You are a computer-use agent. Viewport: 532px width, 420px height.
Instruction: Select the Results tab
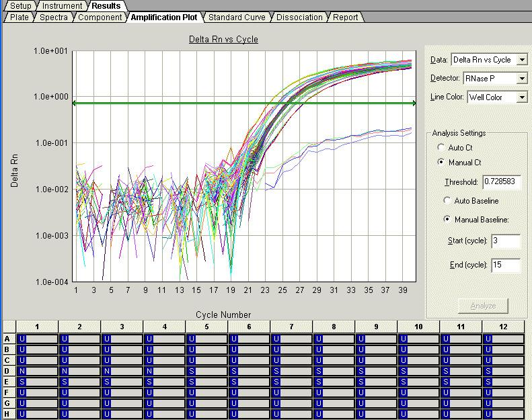coord(106,6)
